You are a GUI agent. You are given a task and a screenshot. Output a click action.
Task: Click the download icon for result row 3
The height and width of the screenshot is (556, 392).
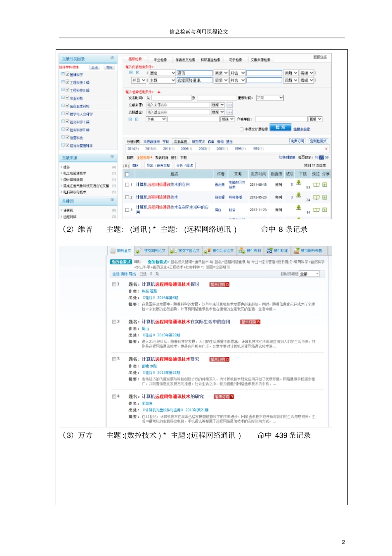click(x=299, y=207)
